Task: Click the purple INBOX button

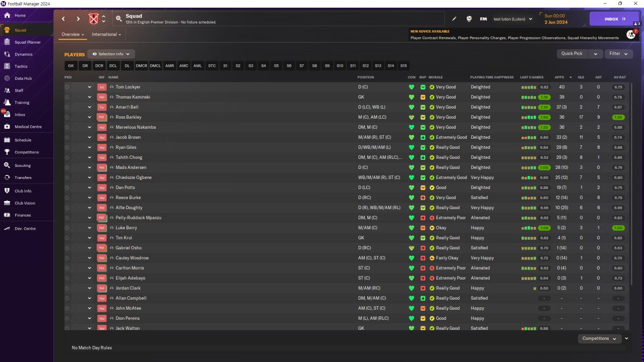Action: 614,19
